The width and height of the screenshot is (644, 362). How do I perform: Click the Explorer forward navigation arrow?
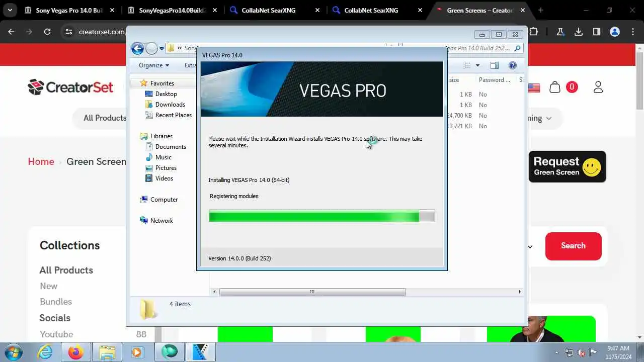click(x=151, y=48)
